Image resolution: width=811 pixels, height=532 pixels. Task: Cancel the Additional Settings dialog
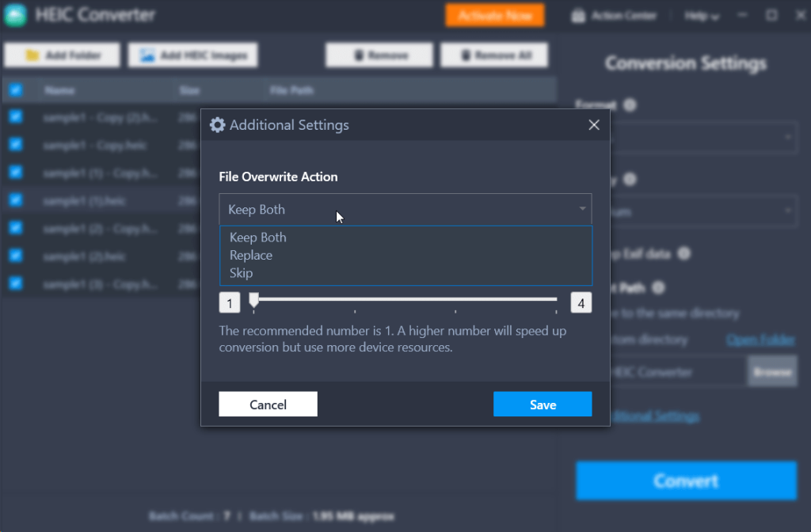tap(268, 404)
